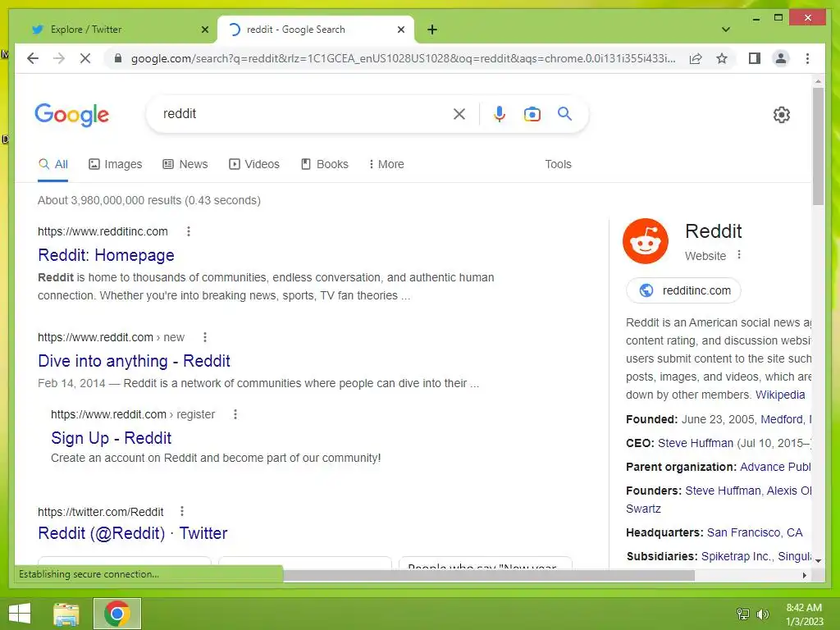Click the vertical scrollbar thumb
This screenshot has width=840, height=630.
(x=818, y=146)
